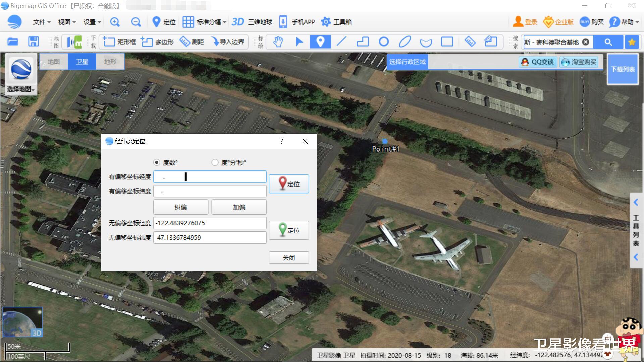Click the search text field
The width and height of the screenshot is (644, 362).
pyautogui.click(x=552, y=42)
